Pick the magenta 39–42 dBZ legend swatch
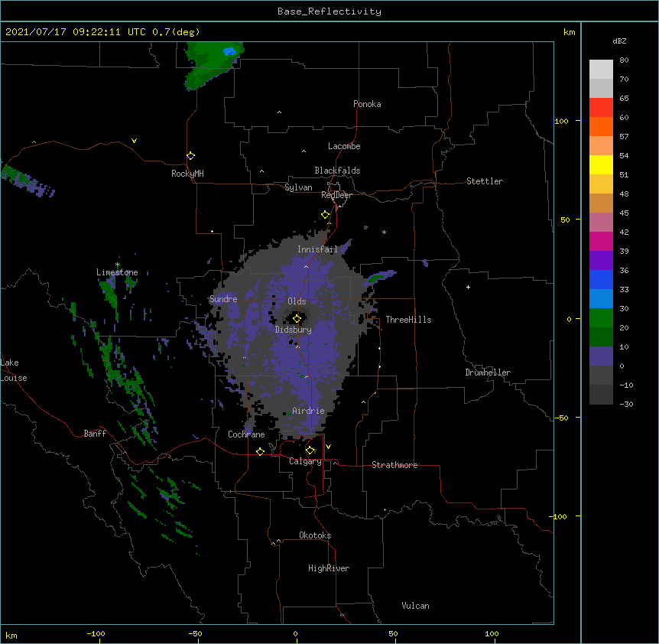 [601, 241]
